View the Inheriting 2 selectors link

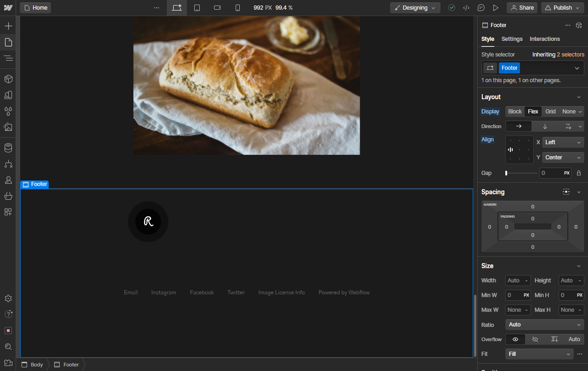[558, 55]
